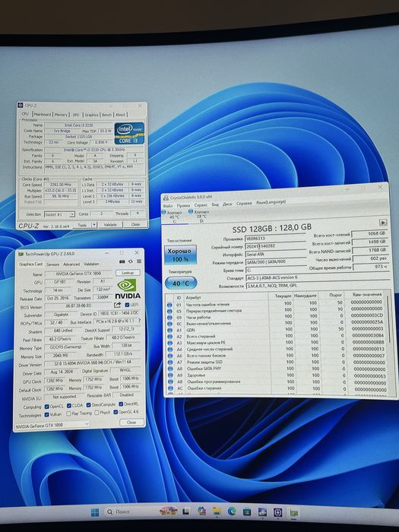Image resolution: width=399 pixels, height=532 pixels.
Task: Open About tab in CPU-Z
Action: pos(120,115)
